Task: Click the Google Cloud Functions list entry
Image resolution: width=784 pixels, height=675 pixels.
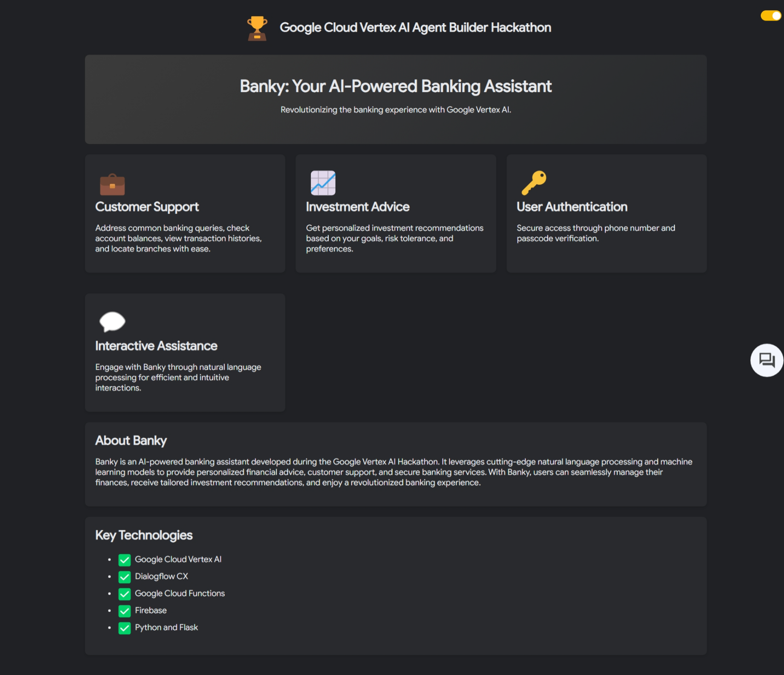Action: point(180,593)
